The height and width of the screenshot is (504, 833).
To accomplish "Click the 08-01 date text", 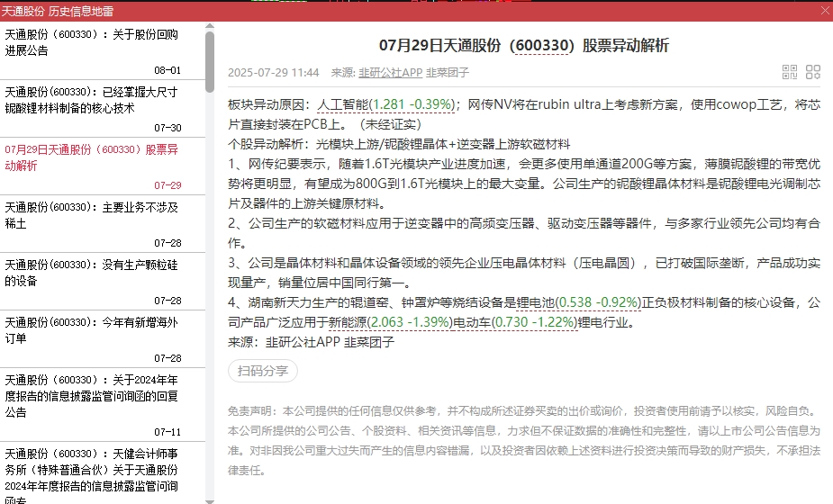I will (168, 70).
